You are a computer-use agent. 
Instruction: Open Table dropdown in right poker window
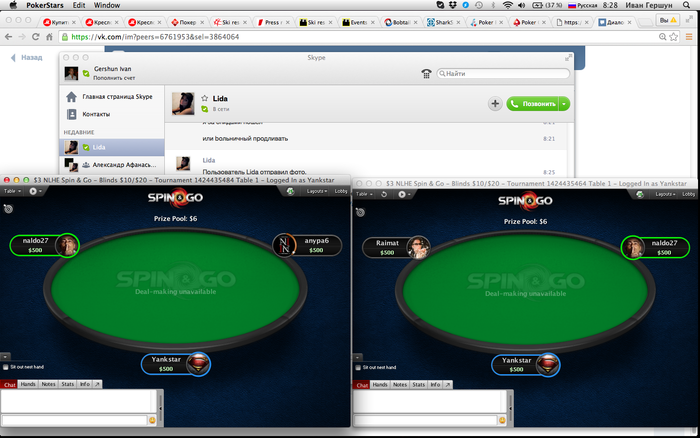pyautogui.click(x=365, y=194)
